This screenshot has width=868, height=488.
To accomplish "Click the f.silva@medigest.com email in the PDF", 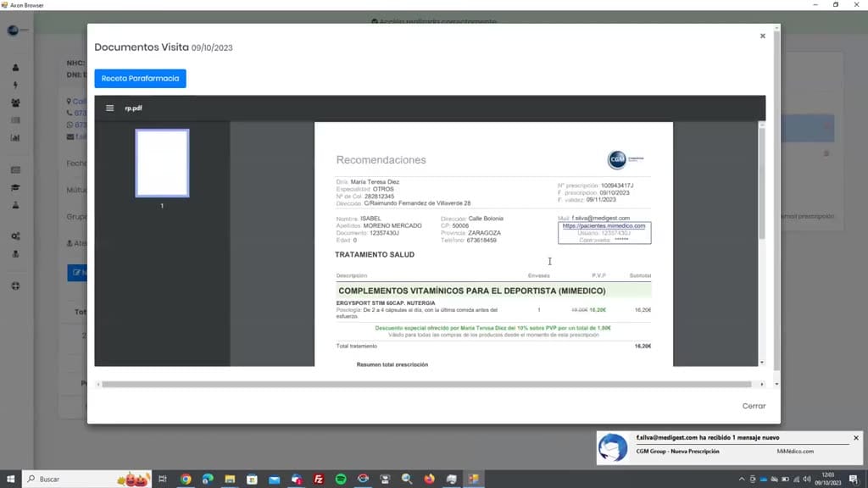I will coord(601,218).
